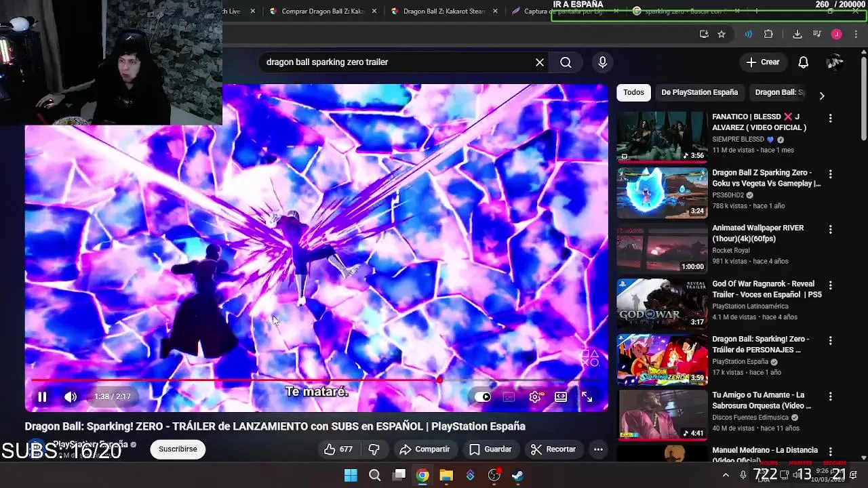Open the PlayStation Latinoamérica channel name
The image size is (868, 488).
(750, 306)
